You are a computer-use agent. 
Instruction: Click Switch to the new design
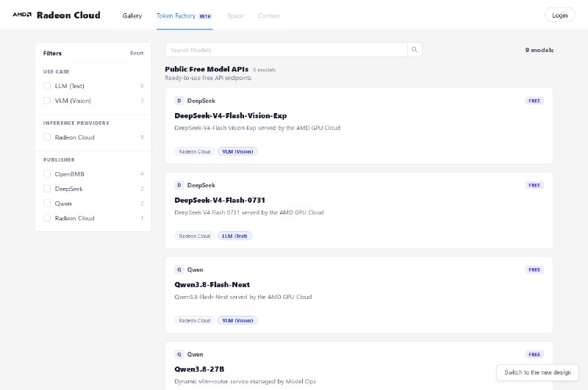537,372
